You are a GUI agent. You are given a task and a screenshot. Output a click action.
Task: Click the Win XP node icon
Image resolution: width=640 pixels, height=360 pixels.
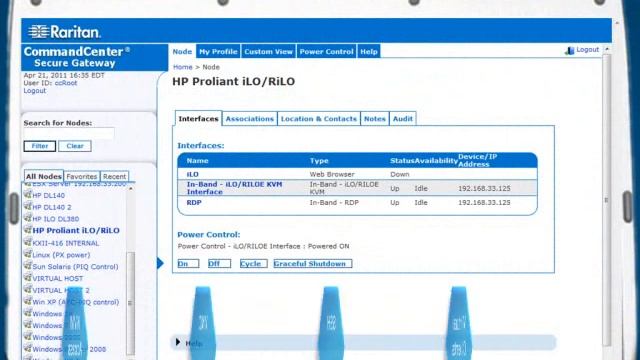point(28,301)
